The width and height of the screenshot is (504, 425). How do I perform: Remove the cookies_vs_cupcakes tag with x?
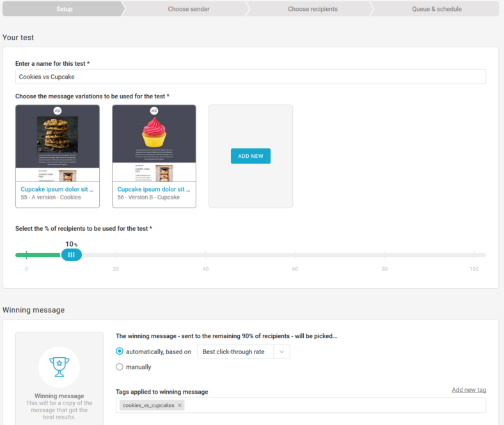(180, 405)
